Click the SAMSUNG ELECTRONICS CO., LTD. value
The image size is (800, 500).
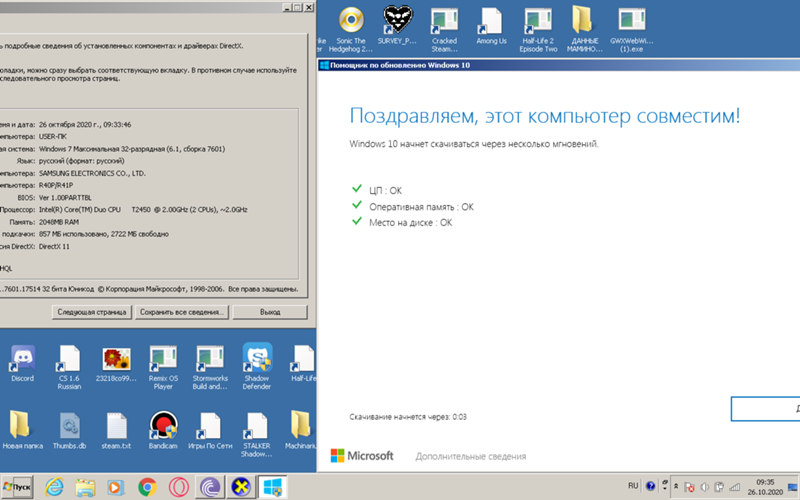pos(92,173)
